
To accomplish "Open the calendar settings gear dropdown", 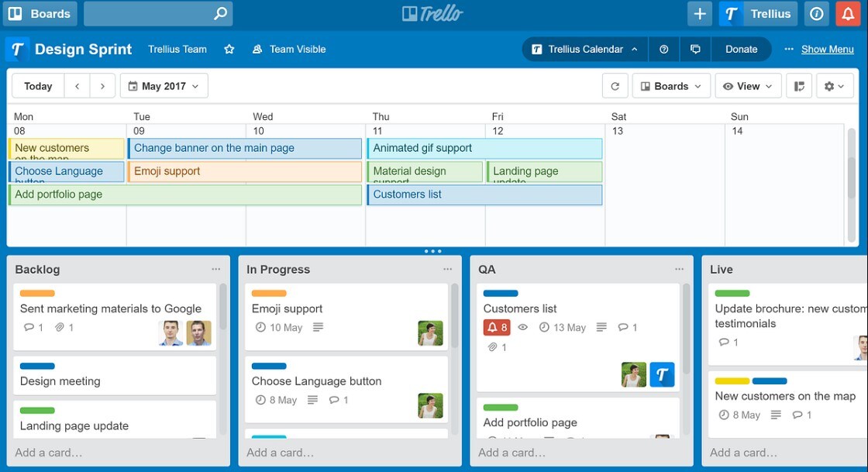I will [834, 86].
